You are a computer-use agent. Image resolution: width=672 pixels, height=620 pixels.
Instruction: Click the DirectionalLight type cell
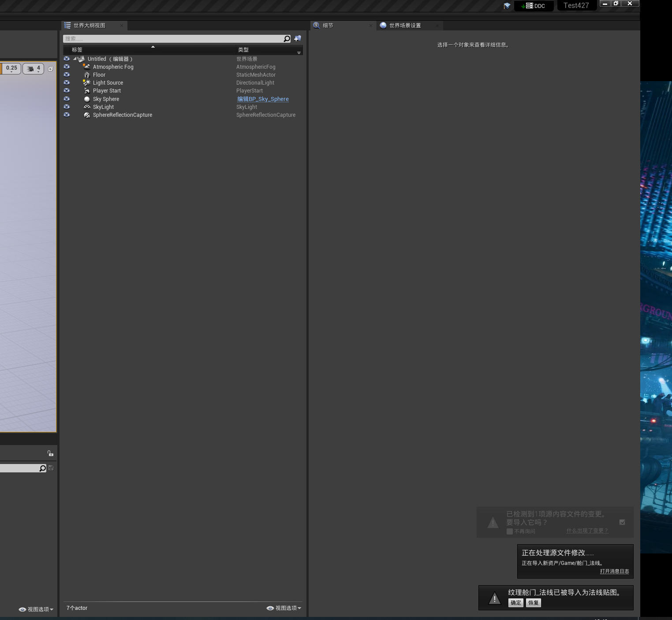[x=255, y=83]
